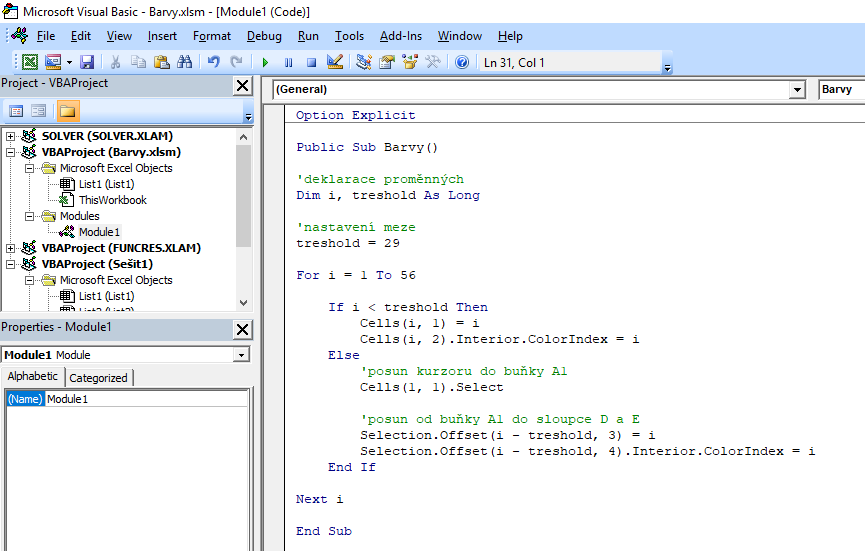
Task: Click the Undo arrow icon
Action: [213, 62]
